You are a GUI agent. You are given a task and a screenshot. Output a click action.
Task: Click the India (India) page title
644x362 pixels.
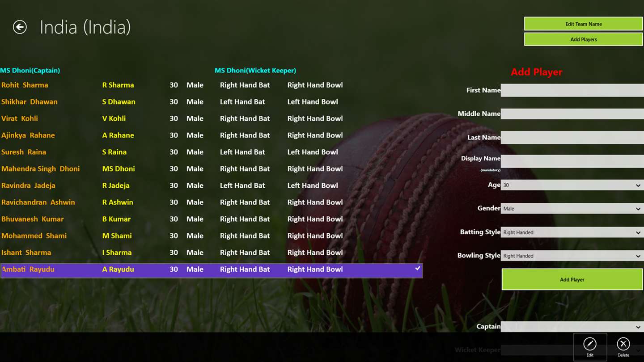(x=85, y=27)
